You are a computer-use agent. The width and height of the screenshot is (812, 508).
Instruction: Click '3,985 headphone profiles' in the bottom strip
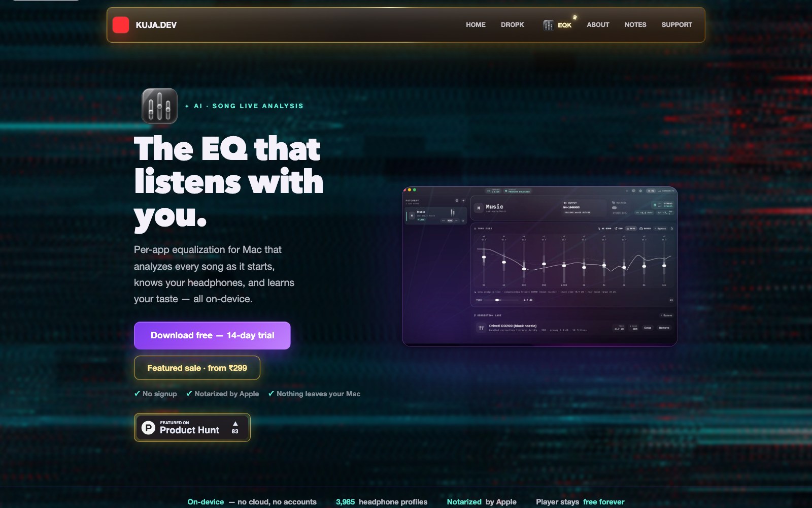point(382,502)
